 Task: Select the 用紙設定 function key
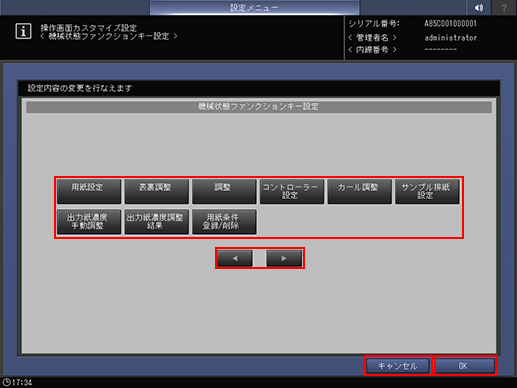[x=89, y=191]
